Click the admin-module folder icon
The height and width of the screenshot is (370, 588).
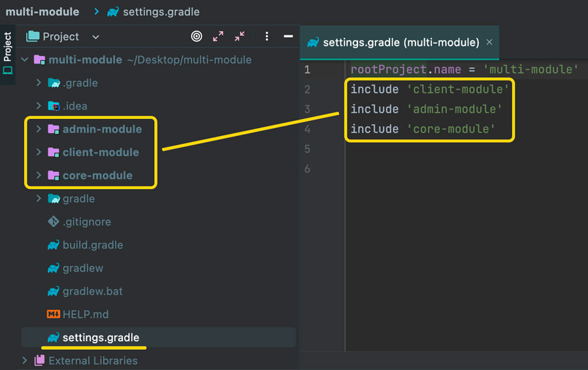coord(54,129)
